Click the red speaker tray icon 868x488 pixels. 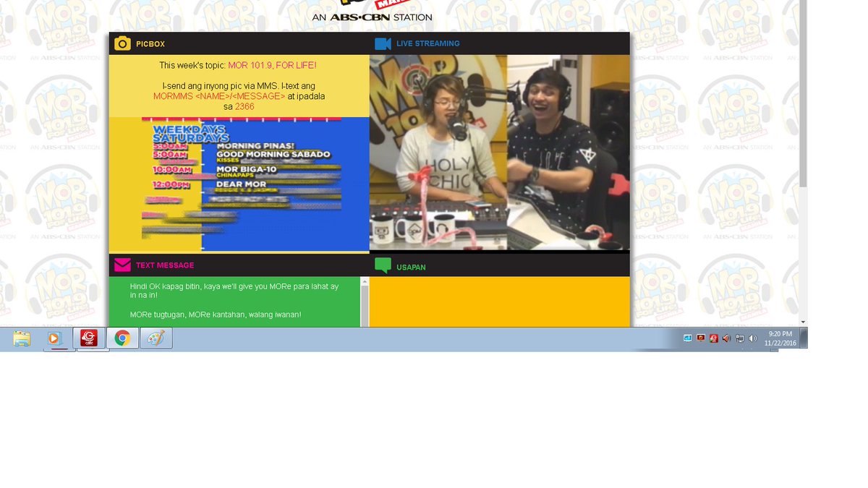point(726,338)
